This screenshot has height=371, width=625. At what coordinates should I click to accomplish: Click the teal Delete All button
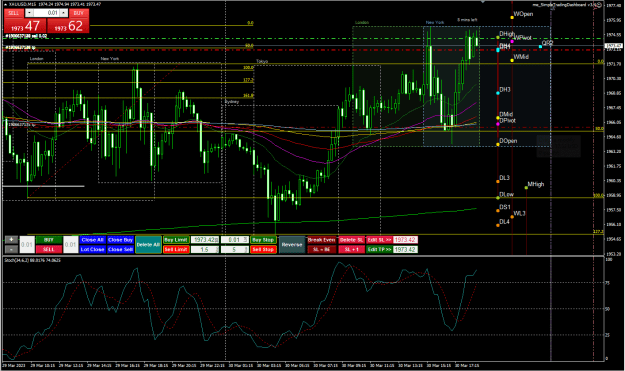[x=148, y=245]
